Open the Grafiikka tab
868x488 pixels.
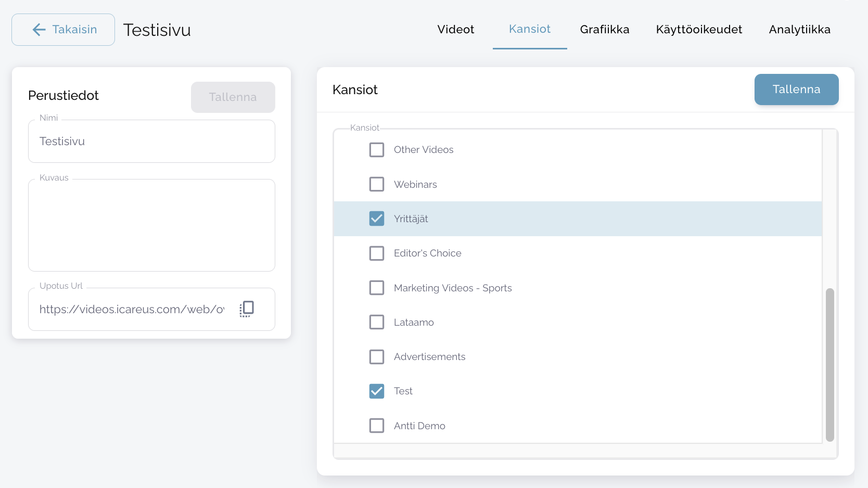604,30
